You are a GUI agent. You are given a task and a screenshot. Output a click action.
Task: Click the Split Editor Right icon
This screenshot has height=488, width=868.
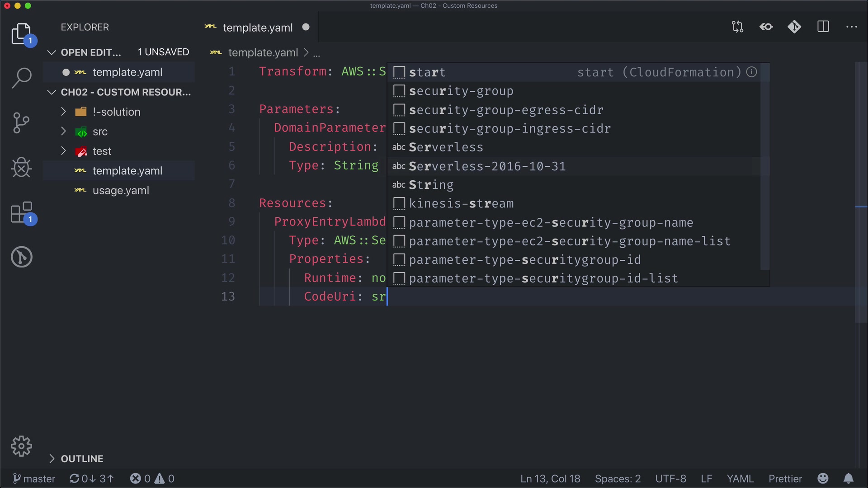pos(823,27)
